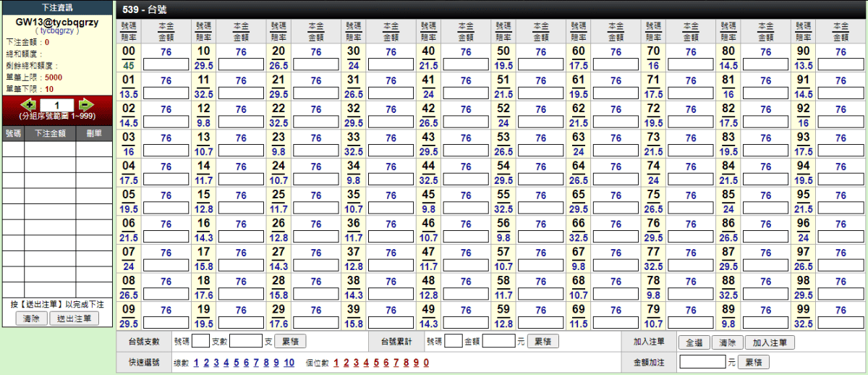868x375 pixels.
Task: Click amount field for number 77
Action: (x=691, y=266)
